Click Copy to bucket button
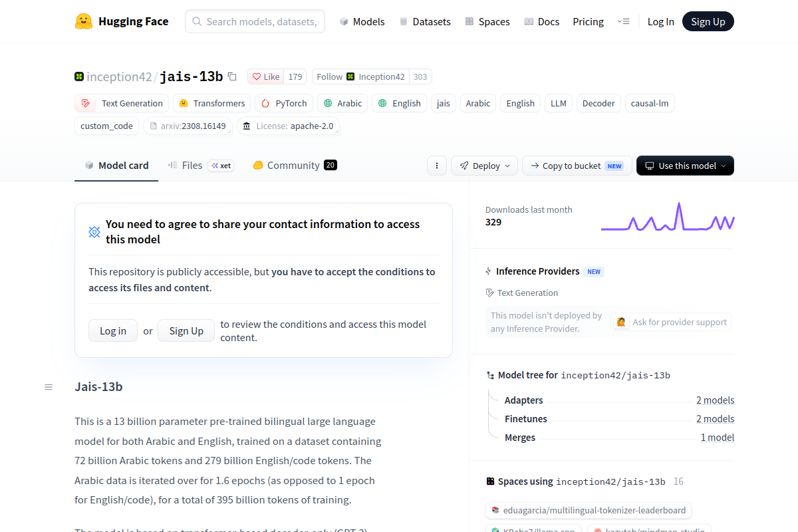Image resolution: width=798 pixels, height=532 pixels. point(576,166)
